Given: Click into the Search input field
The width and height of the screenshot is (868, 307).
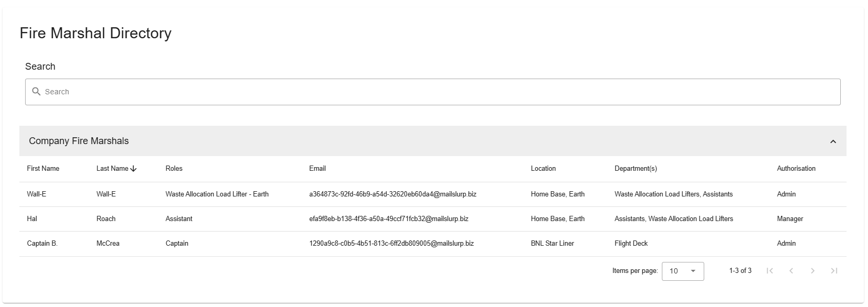Looking at the screenshot, I should [x=439, y=92].
